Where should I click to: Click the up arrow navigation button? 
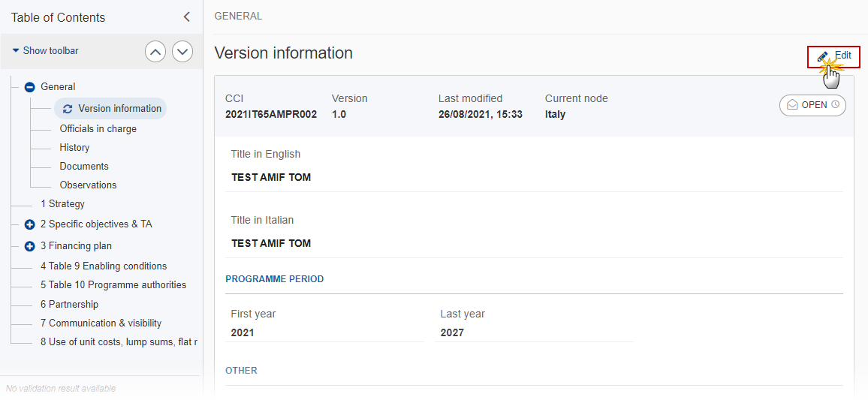coord(155,52)
